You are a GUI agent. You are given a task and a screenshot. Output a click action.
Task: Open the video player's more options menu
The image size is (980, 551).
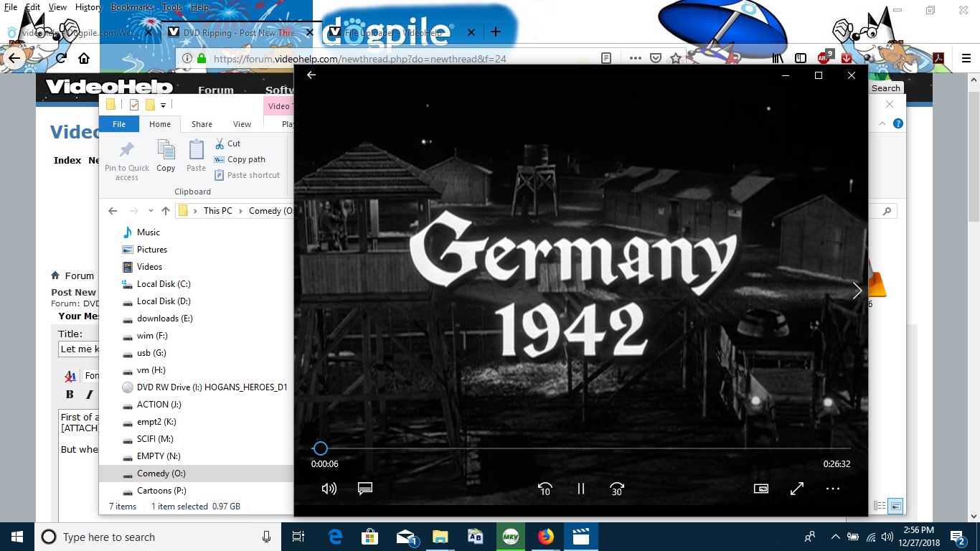[x=832, y=489]
